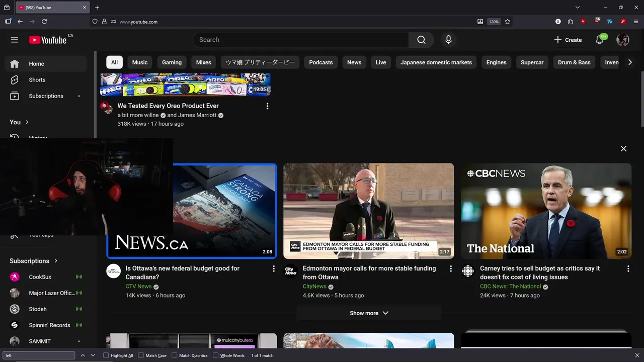Screen dimensions: 644x362
Task: Open CTV News channel link
Action: pos(138,287)
